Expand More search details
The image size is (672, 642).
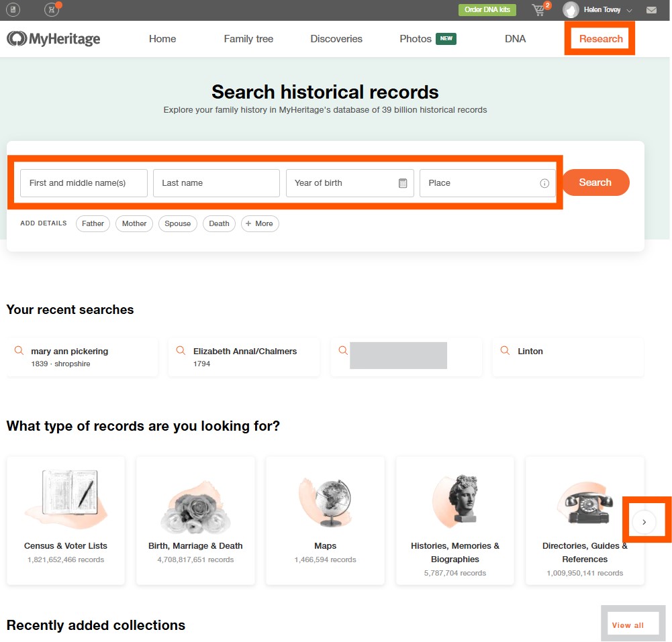point(259,223)
